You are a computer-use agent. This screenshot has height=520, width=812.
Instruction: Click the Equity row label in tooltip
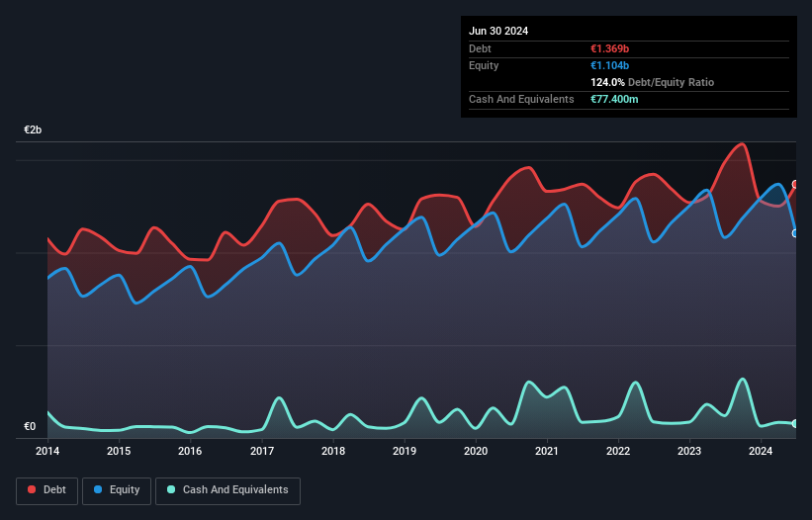coord(484,65)
